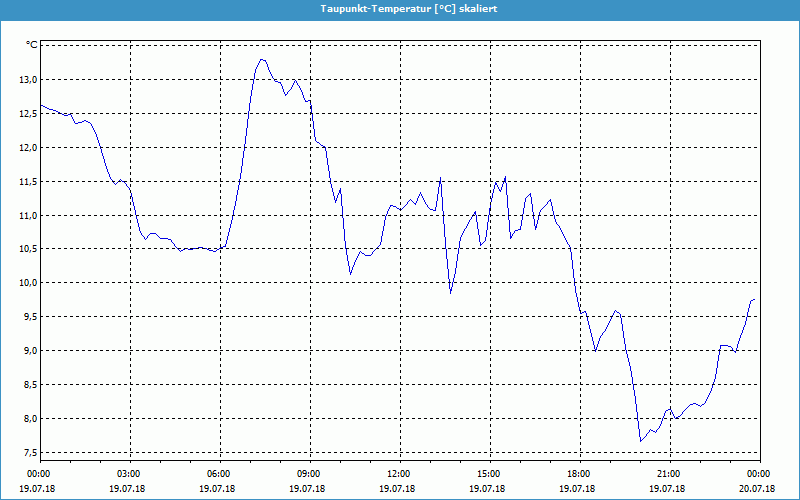
Task: Select the 15:00 time axis label
Action: coord(488,473)
